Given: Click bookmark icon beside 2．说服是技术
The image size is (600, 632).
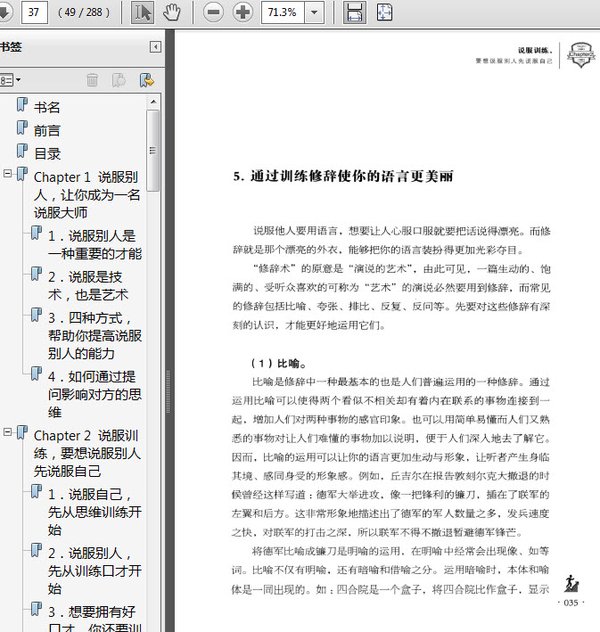Looking at the screenshot, I should pyautogui.click(x=36, y=274).
